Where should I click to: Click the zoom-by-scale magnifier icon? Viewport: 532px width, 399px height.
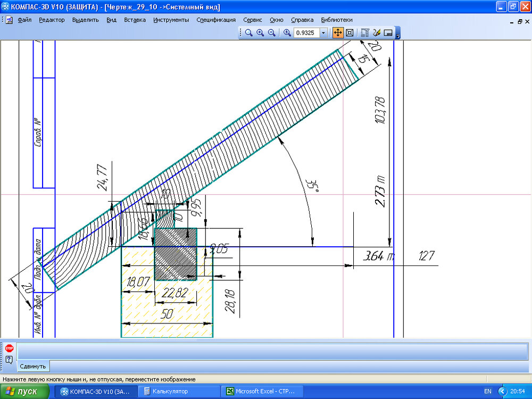[287, 32]
